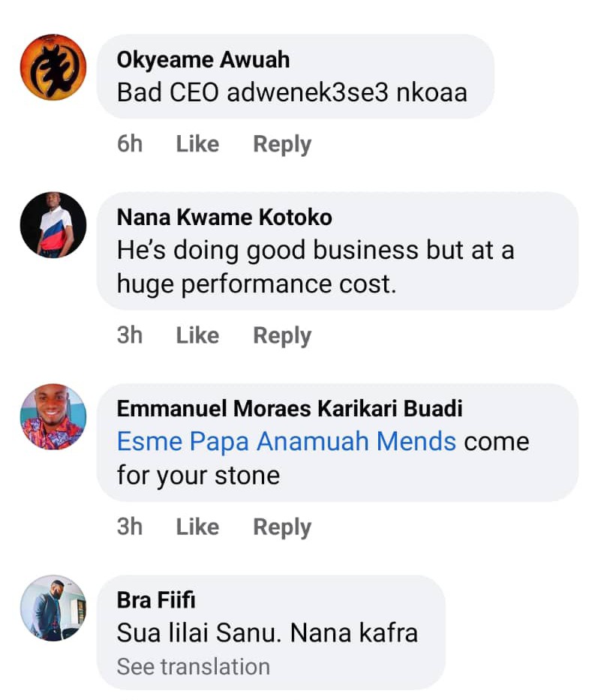The image size is (595, 700).
Task: Open Okyeame Awuah's profile picture
Action: tap(53, 68)
